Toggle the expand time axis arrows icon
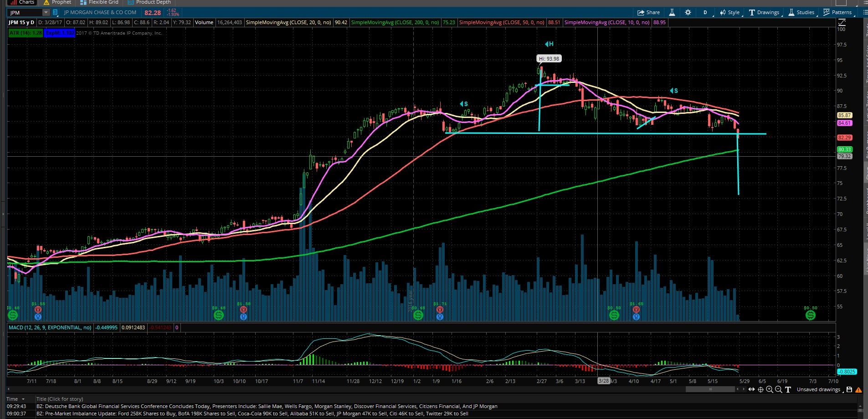Viewport: 868px width, 419px height. pyautogui.click(x=751, y=389)
